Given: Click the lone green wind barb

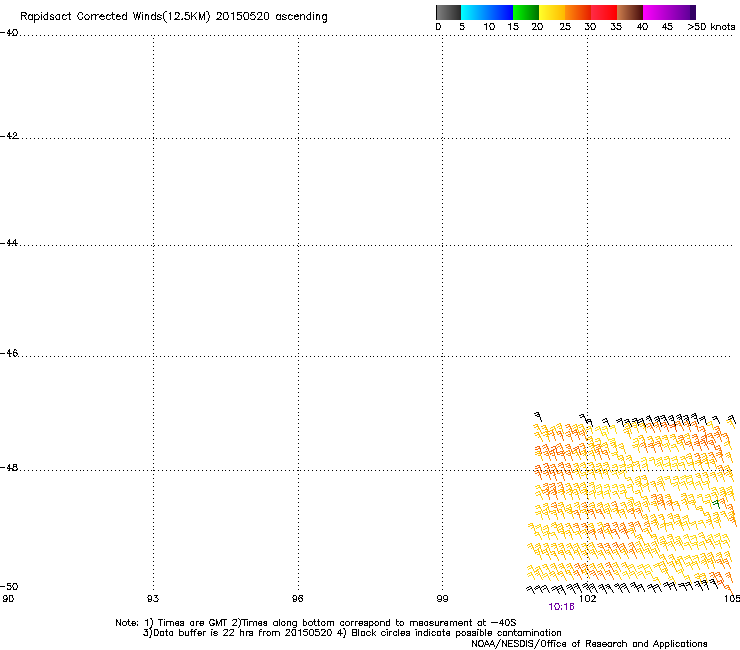Looking at the screenshot, I should point(716,504).
